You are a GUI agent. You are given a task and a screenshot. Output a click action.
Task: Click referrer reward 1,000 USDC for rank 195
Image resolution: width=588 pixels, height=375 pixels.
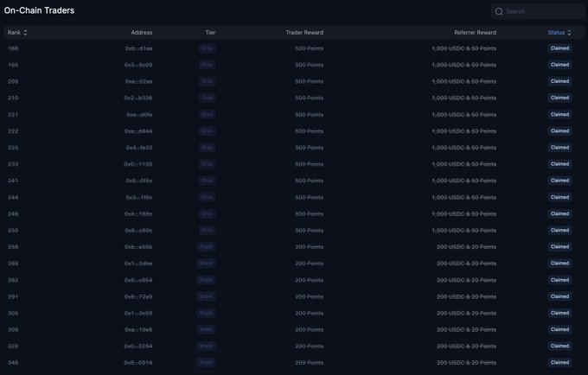pyautogui.click(x=463, y=65)
